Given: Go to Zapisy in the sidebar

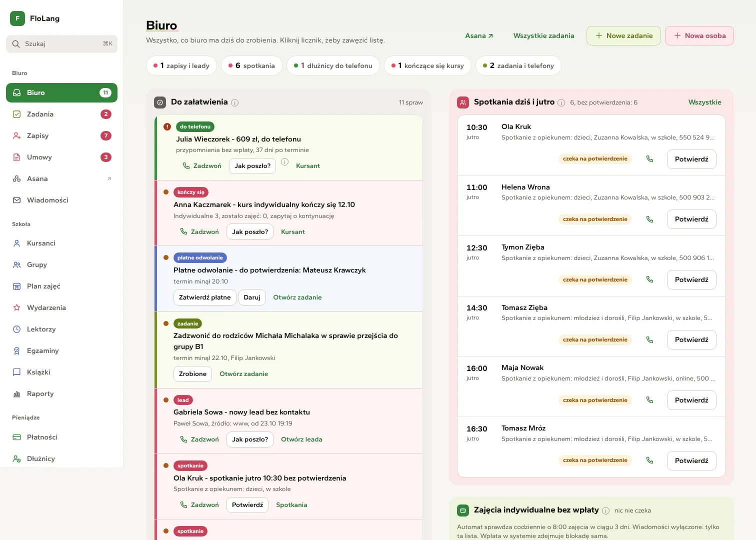Looking at the screenshot, I should 61,135.
